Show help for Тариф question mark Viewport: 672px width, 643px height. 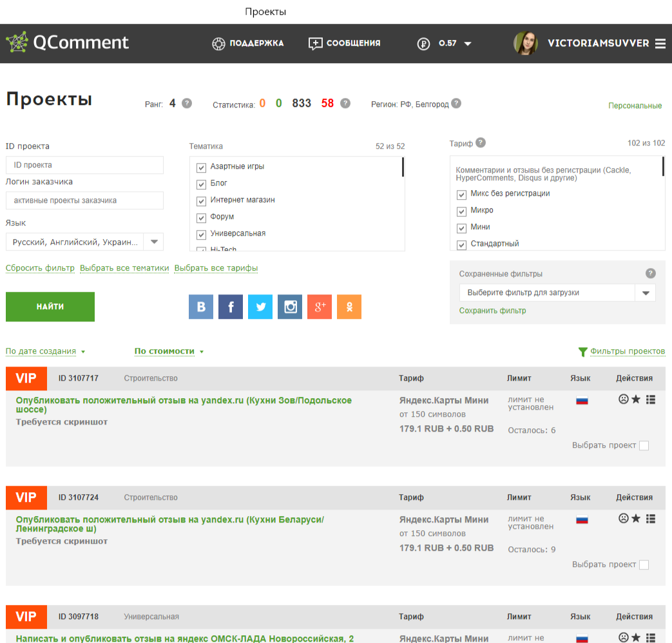pyautogui.click(x=481, y=143)
